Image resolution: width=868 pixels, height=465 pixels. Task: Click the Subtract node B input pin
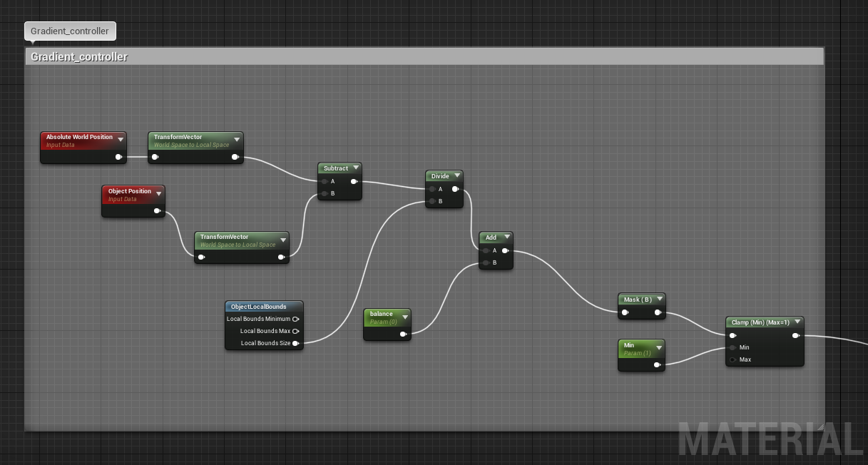point(325,193)
